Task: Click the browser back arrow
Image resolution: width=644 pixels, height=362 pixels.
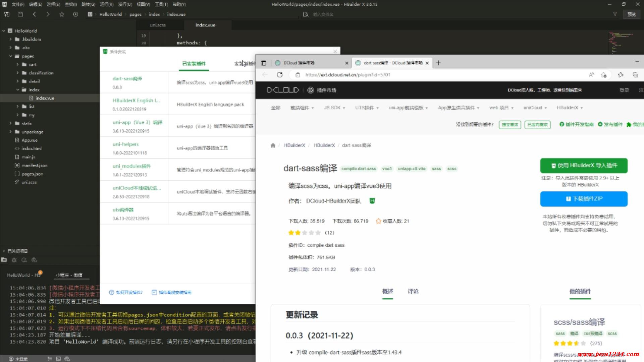Action: pyautogui.click(x=265, y=75)
